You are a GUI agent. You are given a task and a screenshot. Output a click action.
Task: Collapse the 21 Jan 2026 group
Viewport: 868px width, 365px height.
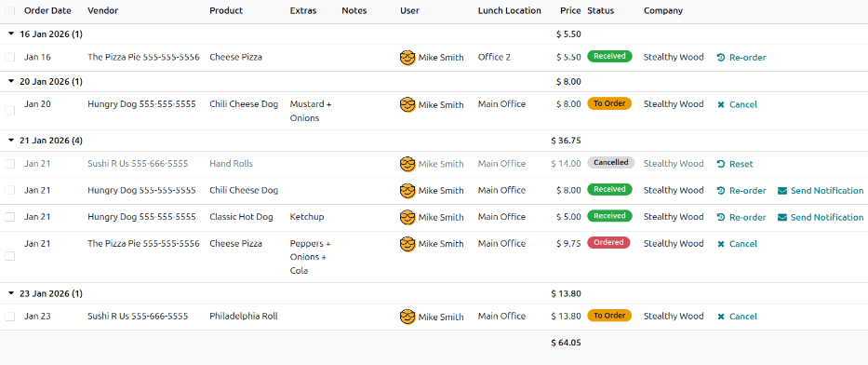10,141
